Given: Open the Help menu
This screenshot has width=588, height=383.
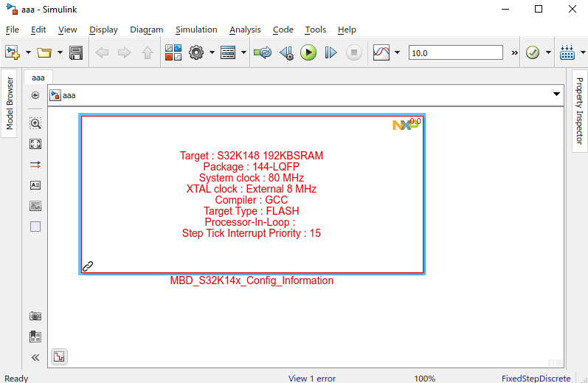Looking at the screenshot, I should coord(347,30).
